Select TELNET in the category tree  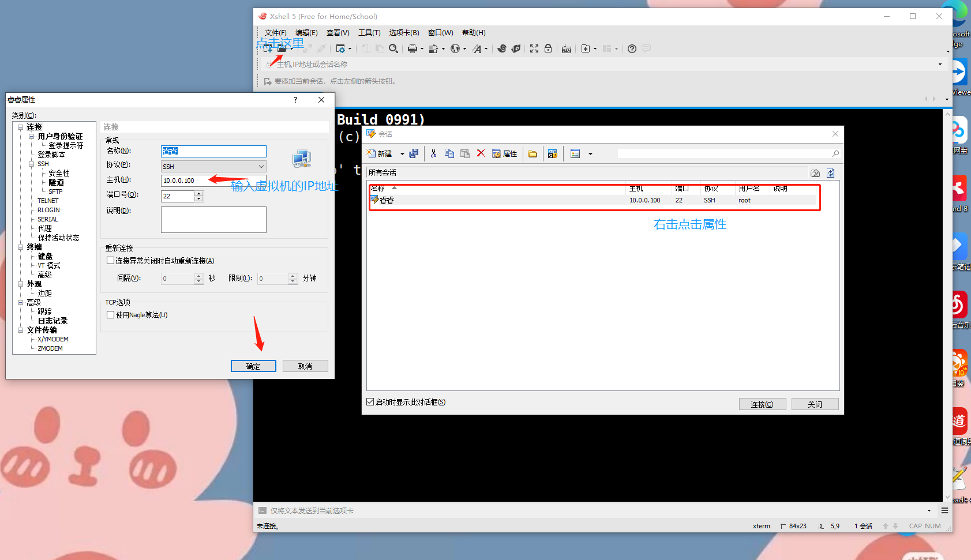[48, 201]
